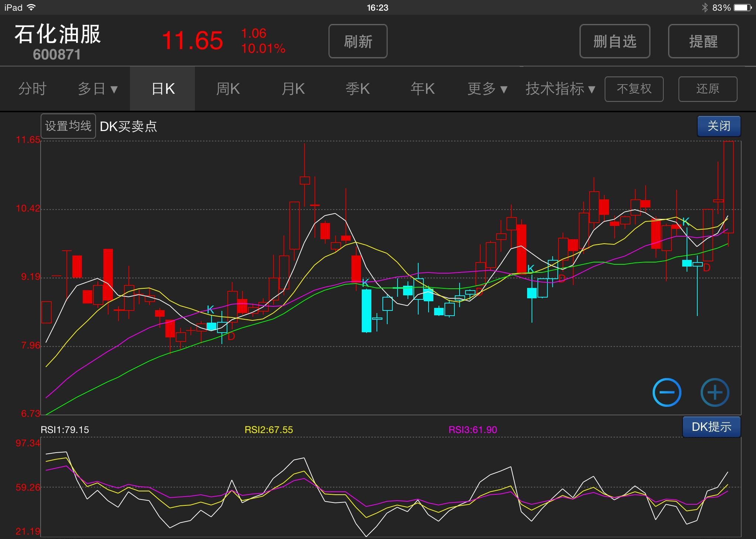Tap the 59.26 RSI axis label
Screen dimensions: 756x539
tap(28, 487)
